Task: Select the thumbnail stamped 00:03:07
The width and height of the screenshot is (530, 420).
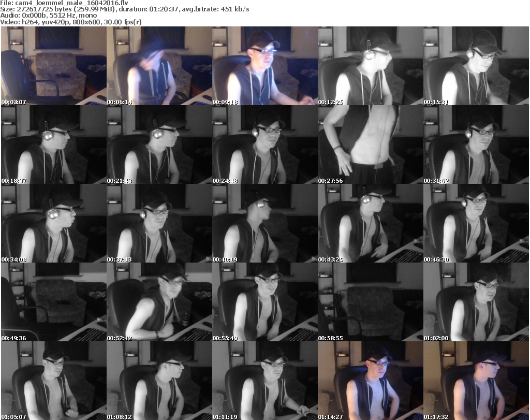Action: click(x=54, y=66)
